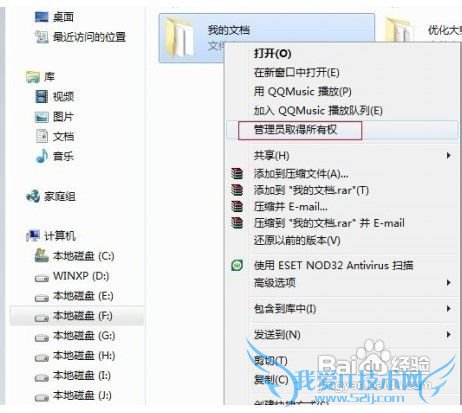Click the 本地磁盘 (C:) drive icon
This screenshot has width=462, height=413.
42,256
